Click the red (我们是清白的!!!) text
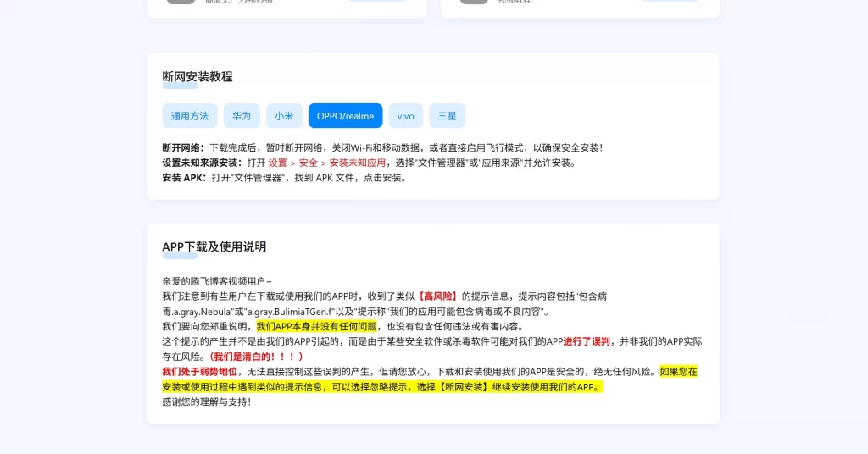 pos(256,357)
